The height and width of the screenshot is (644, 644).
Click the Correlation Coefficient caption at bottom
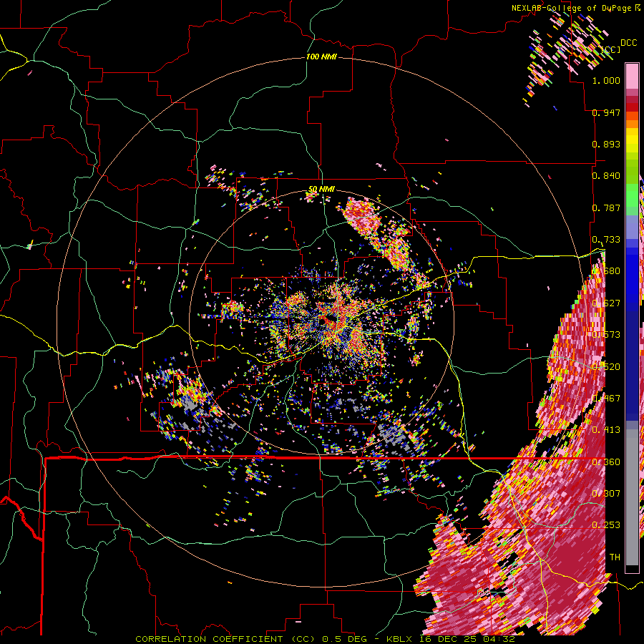tap(325, 639)
